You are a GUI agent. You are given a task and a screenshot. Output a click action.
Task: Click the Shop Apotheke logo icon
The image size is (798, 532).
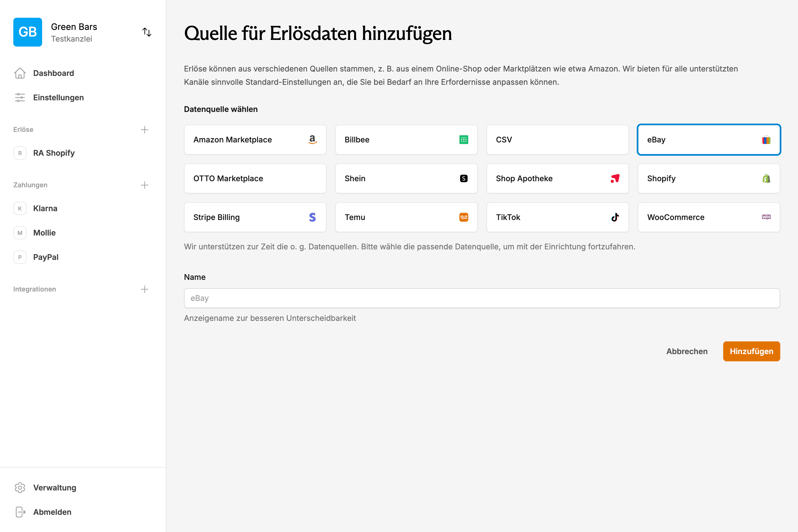coord(615,178)
